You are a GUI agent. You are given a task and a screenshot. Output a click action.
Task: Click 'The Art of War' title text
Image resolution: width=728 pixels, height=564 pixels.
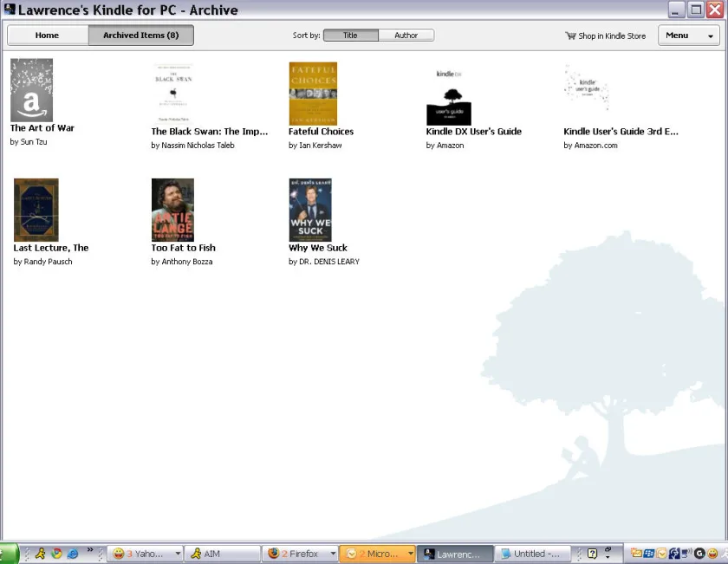click(x=42, y=128)
